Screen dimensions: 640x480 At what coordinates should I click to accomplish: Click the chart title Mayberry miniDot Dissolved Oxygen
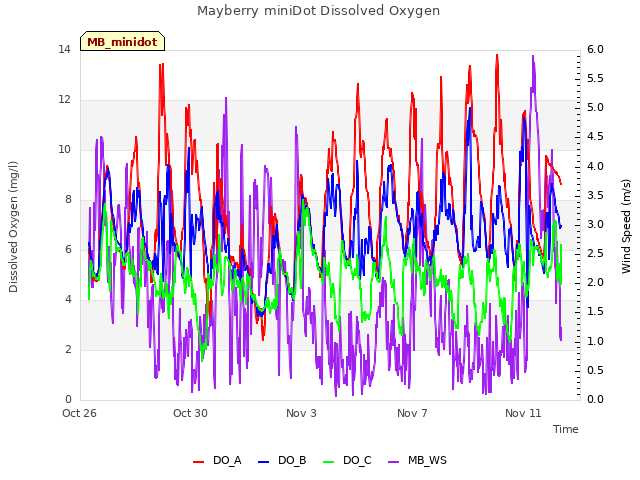pyautogui.click(x=318, y=11)
